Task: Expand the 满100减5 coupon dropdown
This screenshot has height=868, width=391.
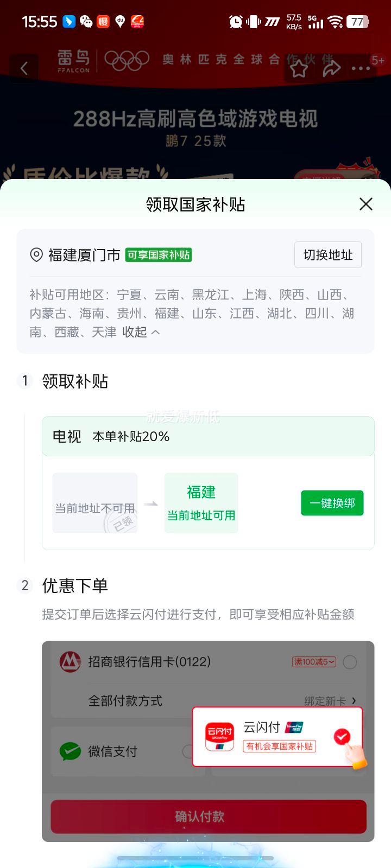Action: [315, 662]
